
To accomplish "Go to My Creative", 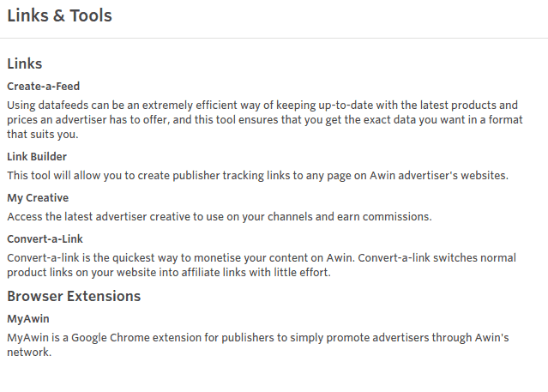I will point(38,198).
